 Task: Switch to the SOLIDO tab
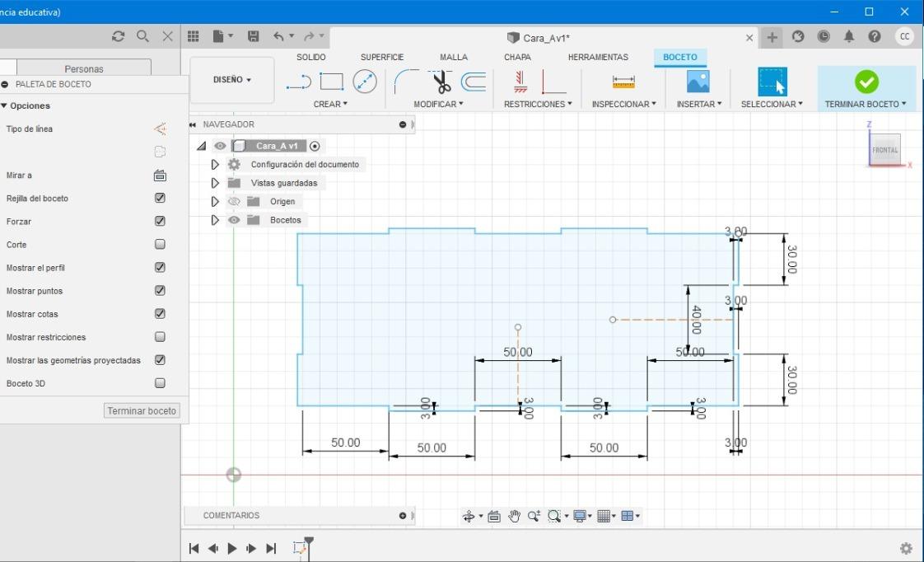pos(311,57)
